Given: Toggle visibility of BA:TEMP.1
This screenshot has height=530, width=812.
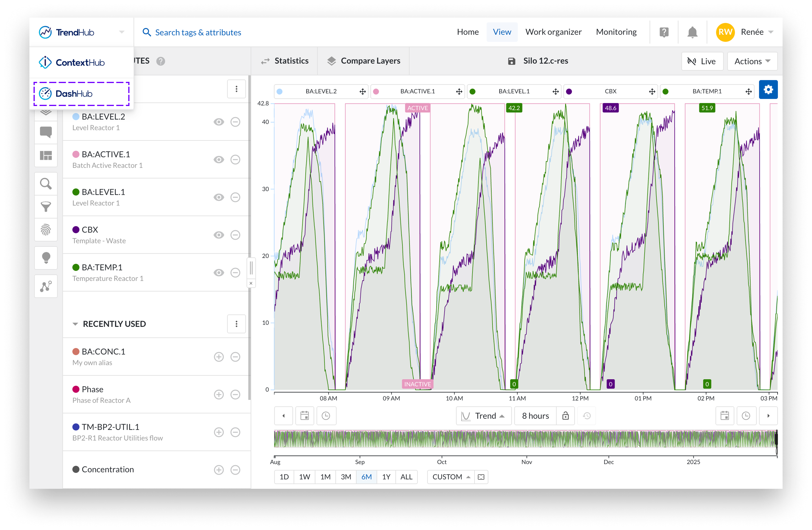Looking at the screenshot, I should (219, 273).
